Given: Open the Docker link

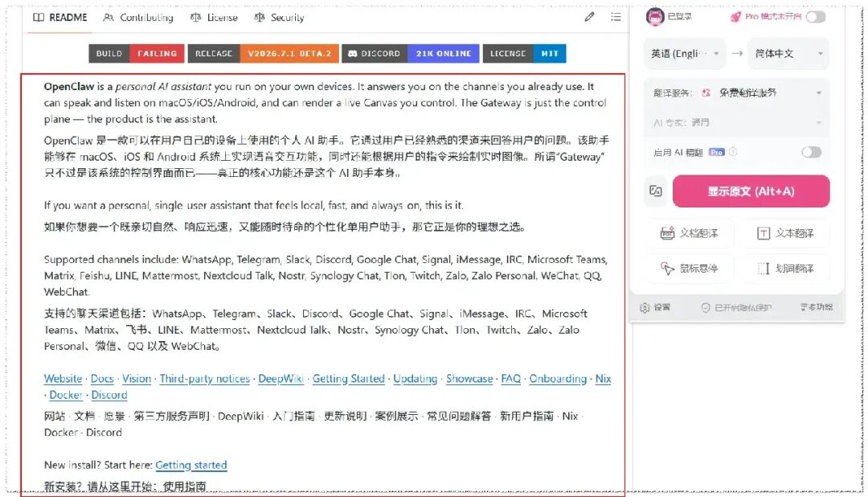Looking at the screenshot, I should [66, 395].
